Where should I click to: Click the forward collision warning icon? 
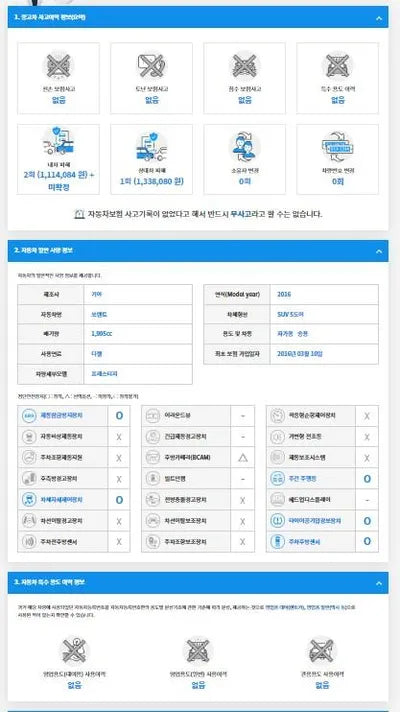[153, 499]
